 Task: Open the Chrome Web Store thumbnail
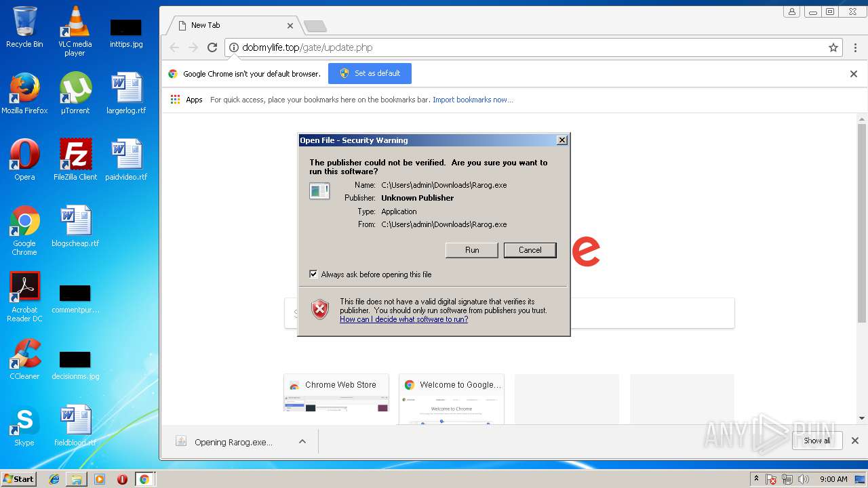click(x=336, y=393)
